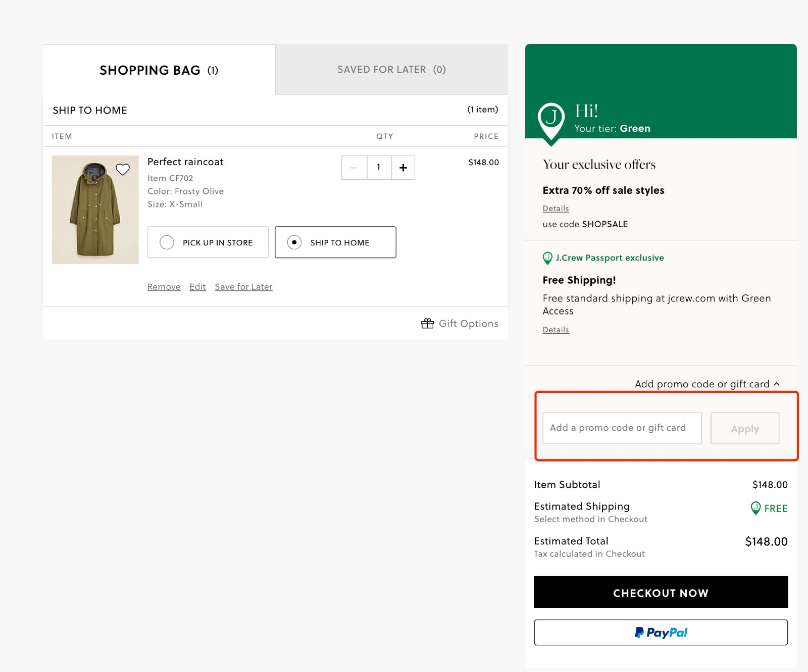Click Checkout Now

[661, 593]
